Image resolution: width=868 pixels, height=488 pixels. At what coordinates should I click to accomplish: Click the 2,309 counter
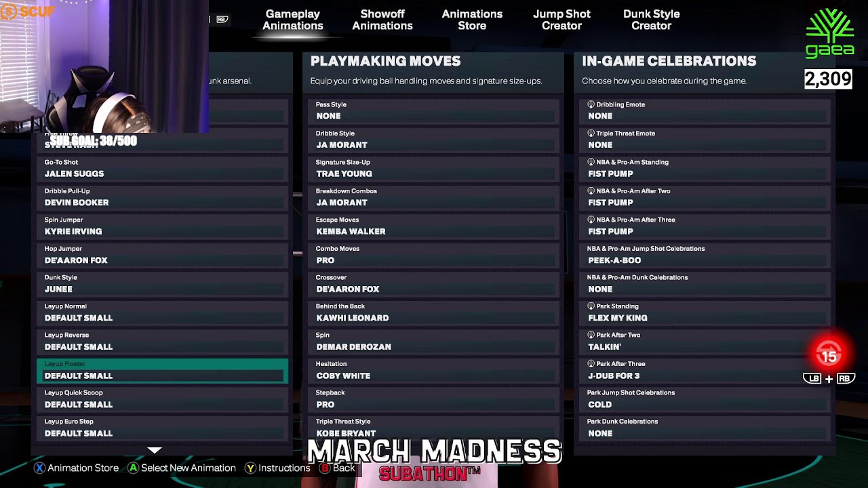828,79
